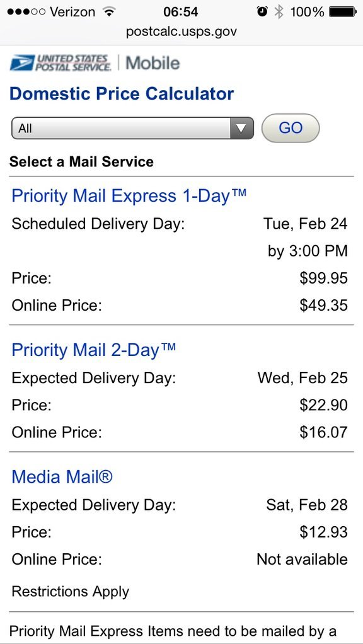Tap the cellular signal strength dots
This screenshot has height=644, width=363.
(x=26, y=11)
